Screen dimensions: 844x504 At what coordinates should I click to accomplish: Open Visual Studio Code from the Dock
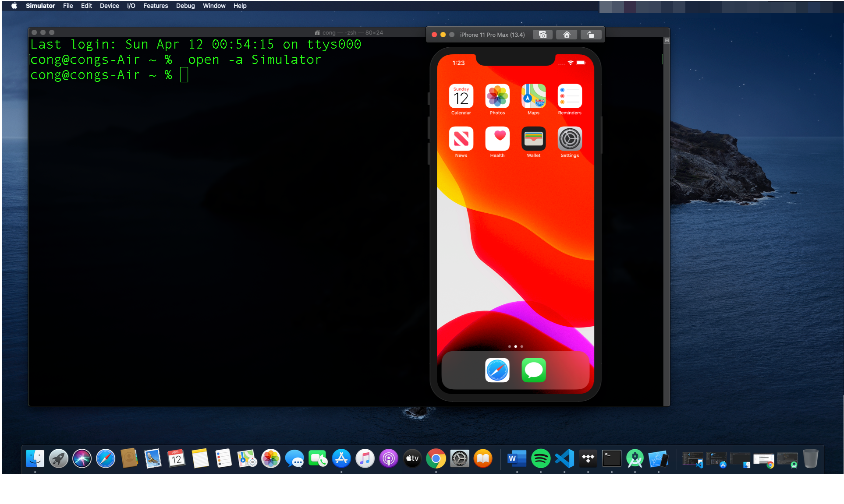click(564, 459)
